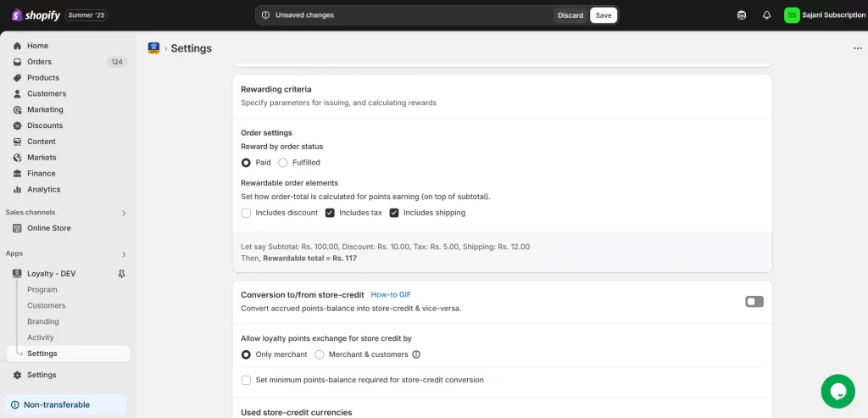Click the Products tag icon
This screenshot has height=418, width=868.
[17, 78]
